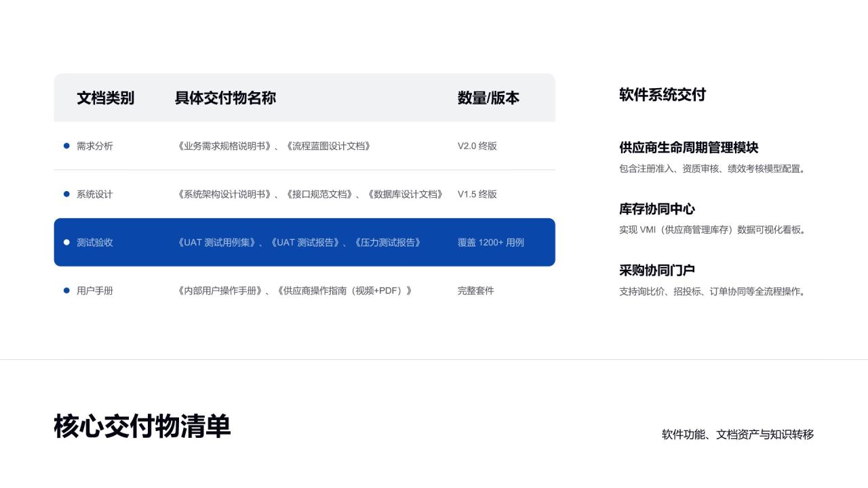Click the 《内部用户操作手册》 deliverables cell
This screenshot has width=868, height=488.
tap(294, 291)
